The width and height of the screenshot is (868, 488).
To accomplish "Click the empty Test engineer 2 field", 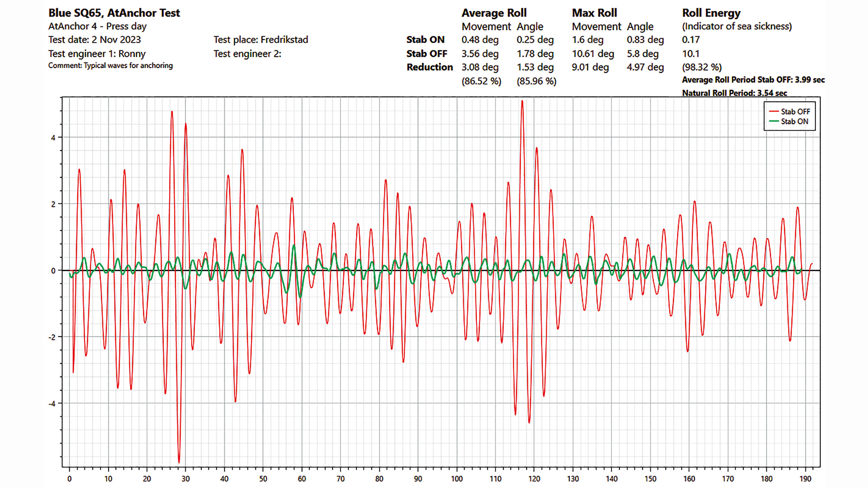I will coord(247,54).
